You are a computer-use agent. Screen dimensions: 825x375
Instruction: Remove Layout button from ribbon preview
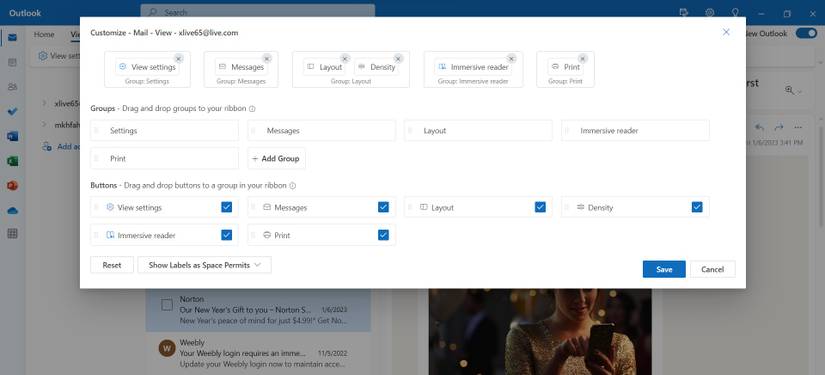[345, 59]
